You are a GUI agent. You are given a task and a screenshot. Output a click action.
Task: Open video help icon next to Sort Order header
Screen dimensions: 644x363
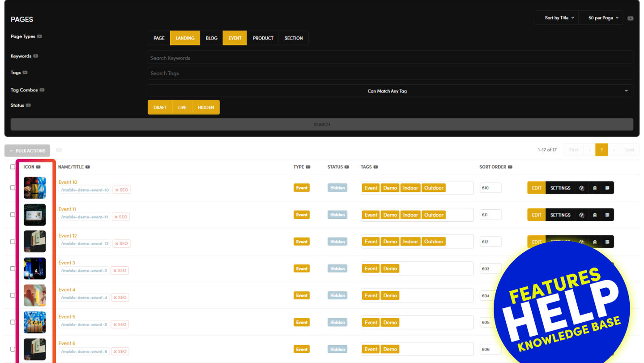[x=510, y=167]
